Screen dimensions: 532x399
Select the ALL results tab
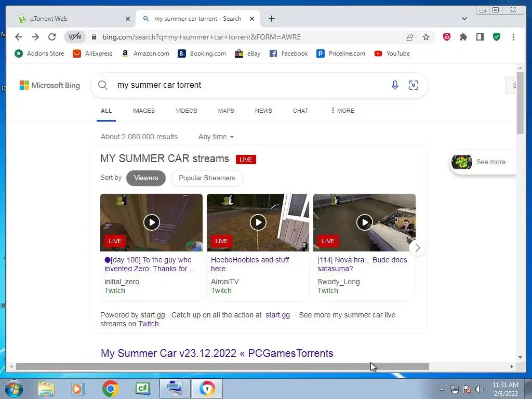106,111
